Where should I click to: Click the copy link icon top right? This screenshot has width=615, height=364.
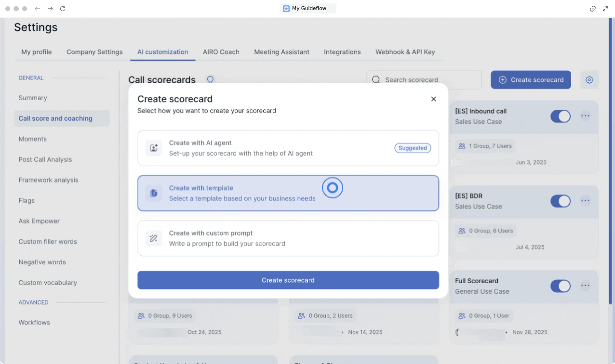point(593,9)
